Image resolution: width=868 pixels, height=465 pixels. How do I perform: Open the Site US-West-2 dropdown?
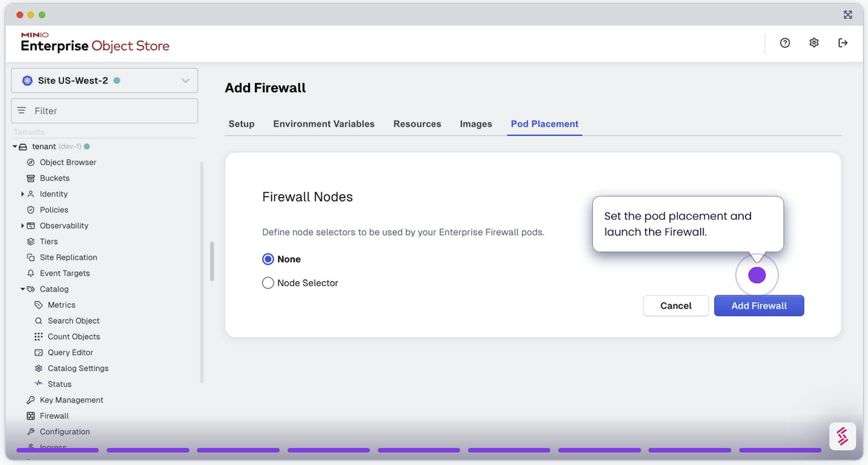pos(104,81)
